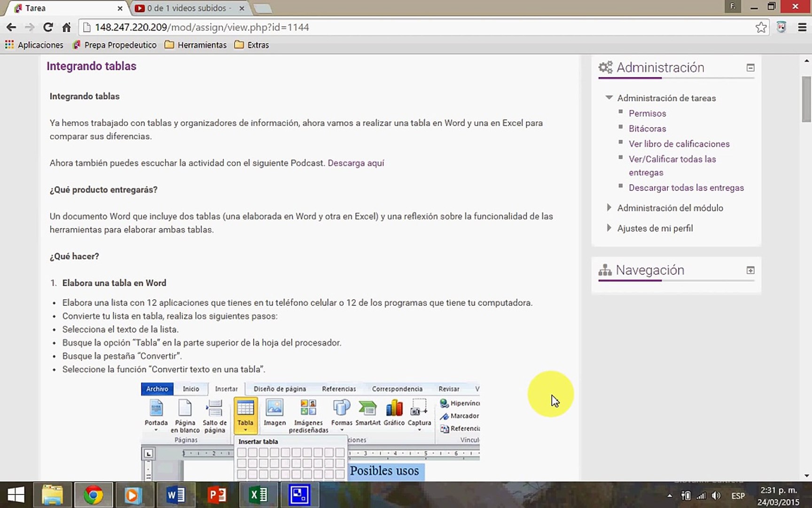Close the Tarea tab
This screenshot has width=812, height=508.
point(120,8)
